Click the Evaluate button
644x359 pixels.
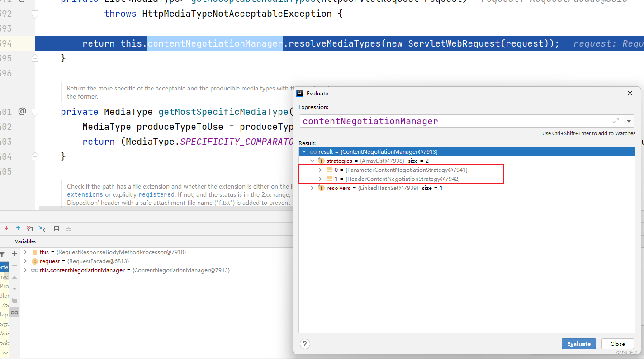(x=579, y=344)
